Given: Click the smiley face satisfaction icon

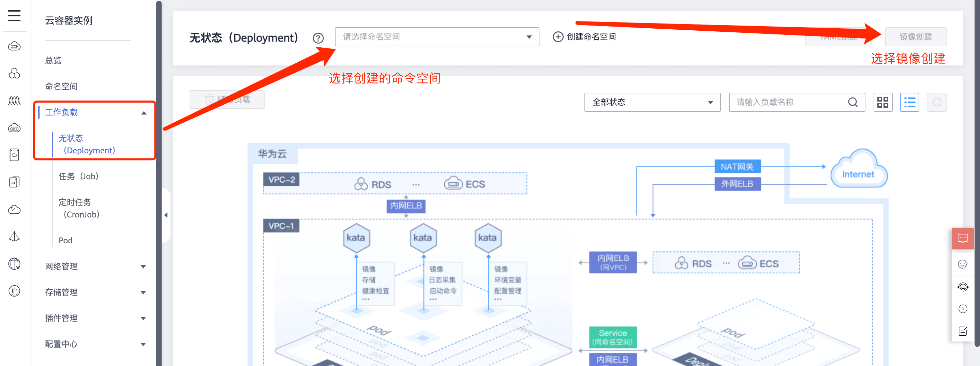Looking at the screenshot, I should [963, 264].
